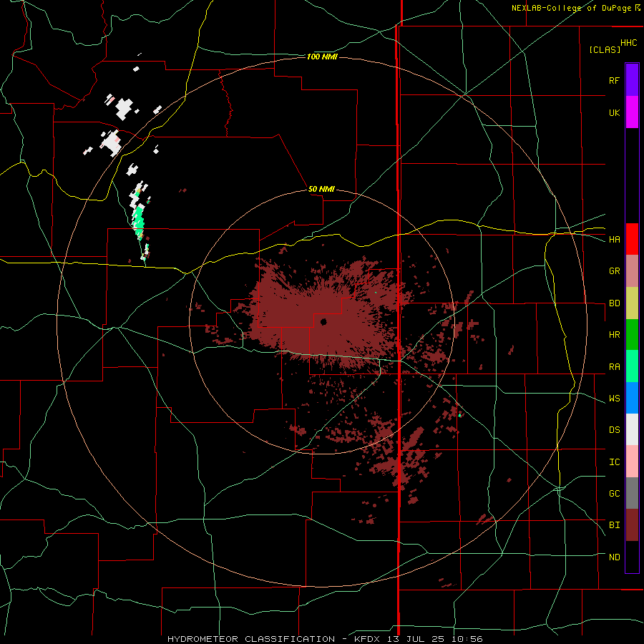This screenshot has height=644, width=644.
Task: Click the Hydrometeor Classification KFDX title caption
Action: pyautogui.click(x=325, y=639)
